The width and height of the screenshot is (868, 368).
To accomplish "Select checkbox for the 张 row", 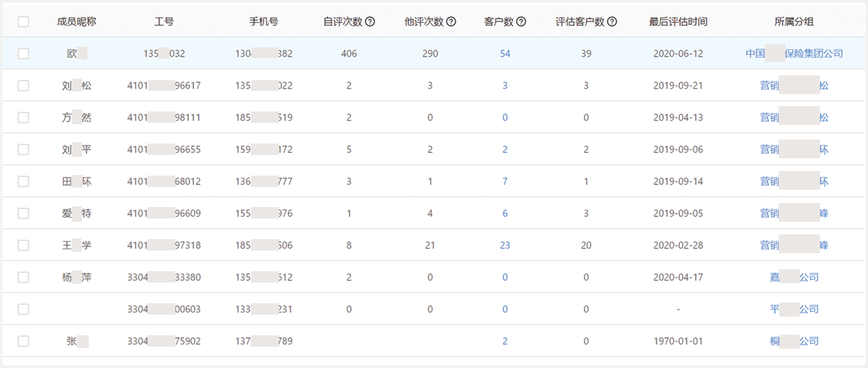I will 23,341.
